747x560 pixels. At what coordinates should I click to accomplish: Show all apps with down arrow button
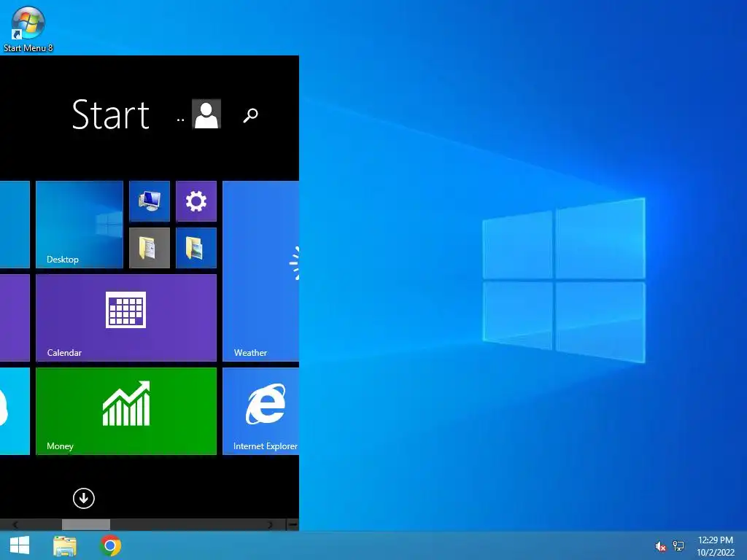[84, 498]
